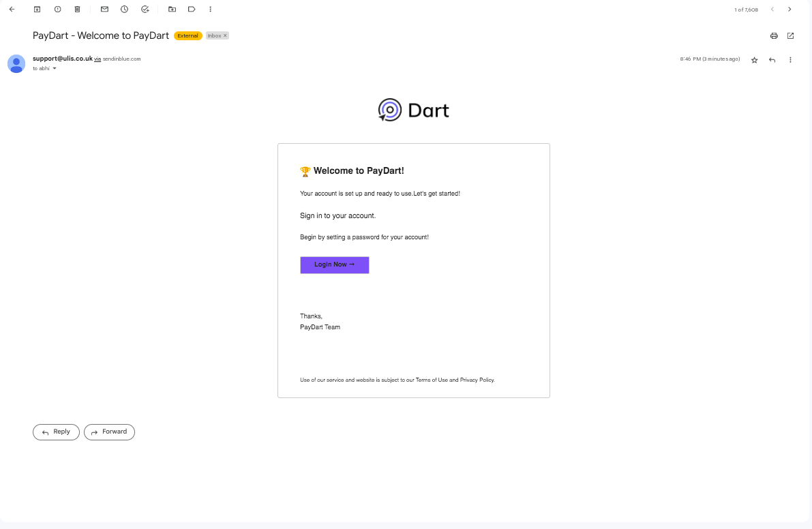Viewport: 812px width, 529px height.
Task: Report this email as spam
Action: 57,10
